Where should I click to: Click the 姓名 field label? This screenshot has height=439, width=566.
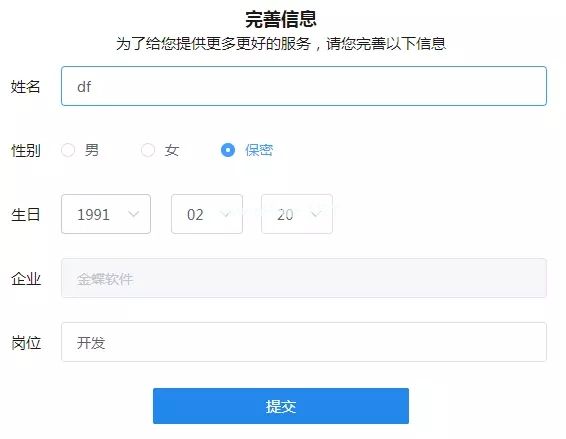(25, 87)
